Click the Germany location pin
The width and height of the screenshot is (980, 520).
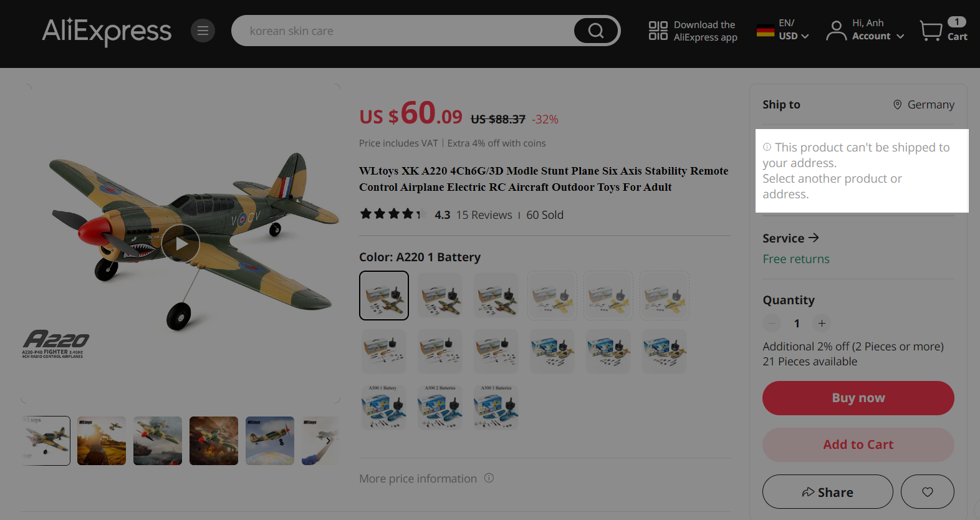click(897, 105)
